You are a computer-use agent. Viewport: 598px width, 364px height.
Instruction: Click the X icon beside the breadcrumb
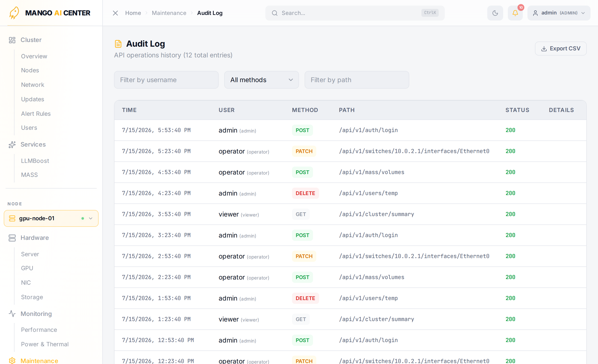(115, 13)
